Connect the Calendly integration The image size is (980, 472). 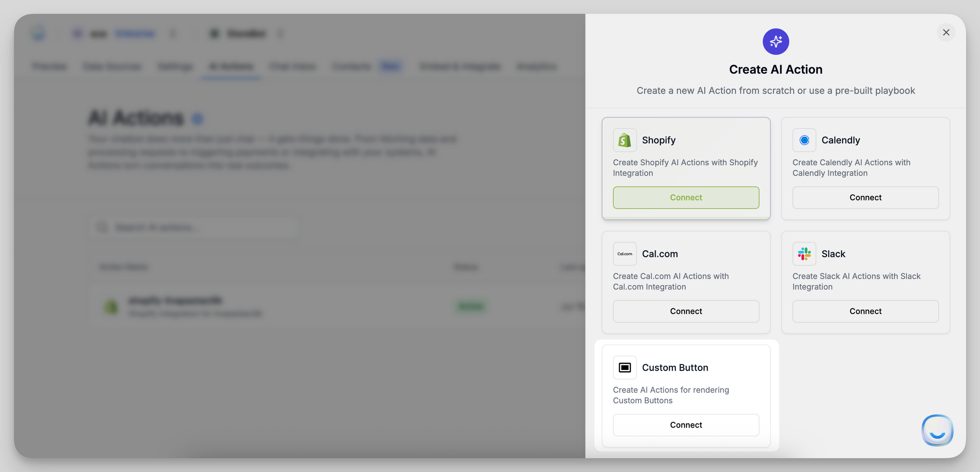[865, 198]
